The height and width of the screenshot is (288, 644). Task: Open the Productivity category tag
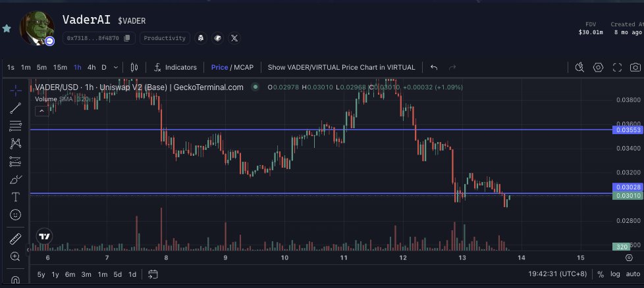coord(165,38)
